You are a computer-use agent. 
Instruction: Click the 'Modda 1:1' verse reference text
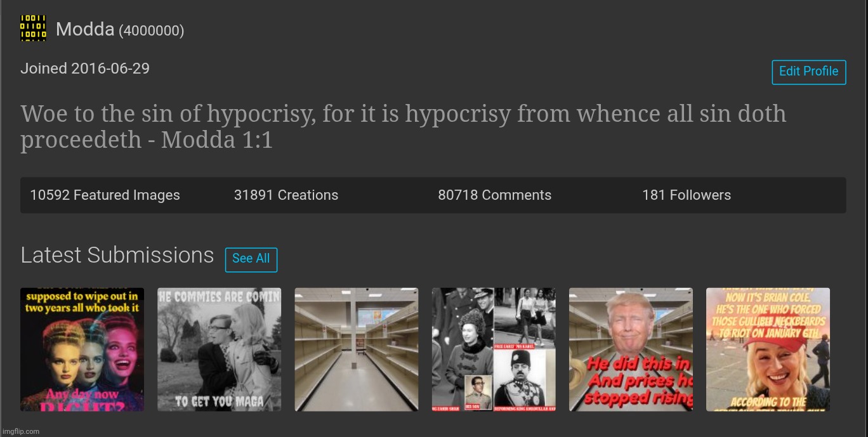click(x=217, y=140)
